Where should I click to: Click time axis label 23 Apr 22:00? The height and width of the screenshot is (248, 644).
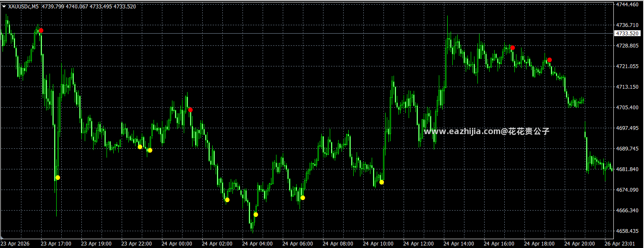136,243
